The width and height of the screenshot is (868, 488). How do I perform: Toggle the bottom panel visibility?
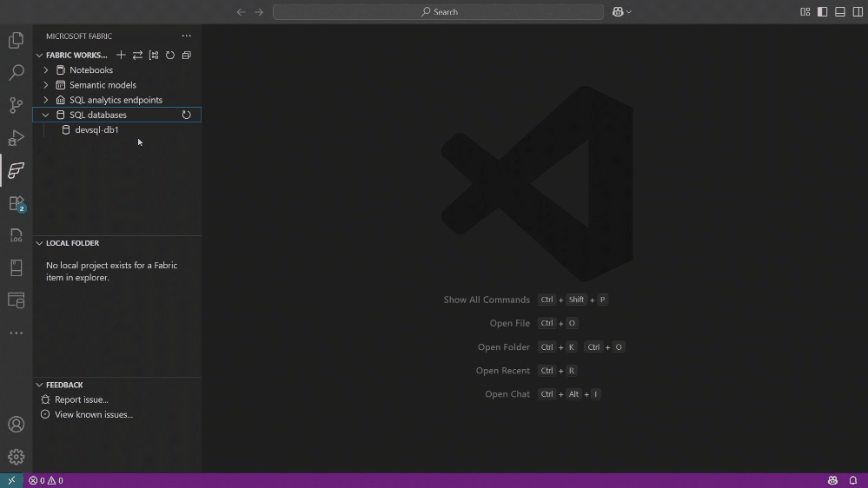tap(840, 11)
